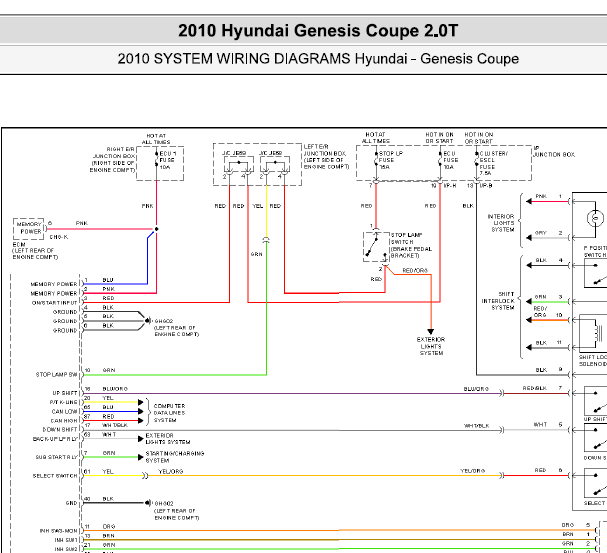Click the stop lamp switch symbol
Viewport: 607px width, 553px height.
(376, 247)
